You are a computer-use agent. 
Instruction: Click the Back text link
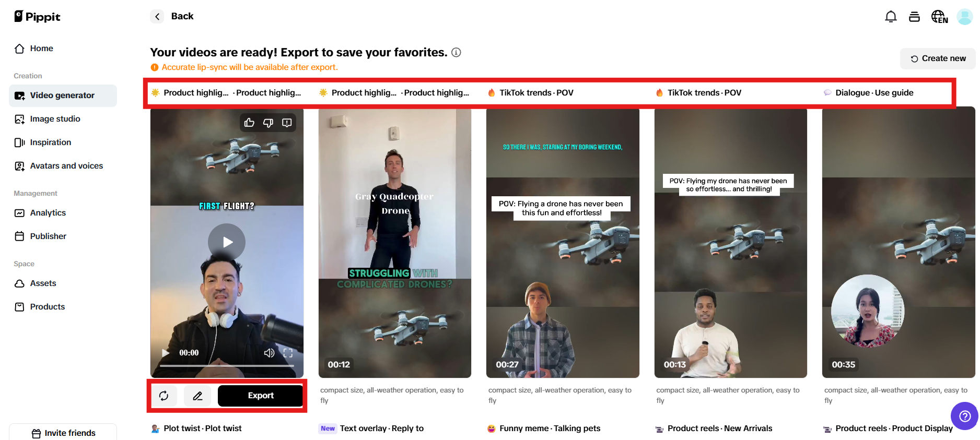tap(182, 16)
